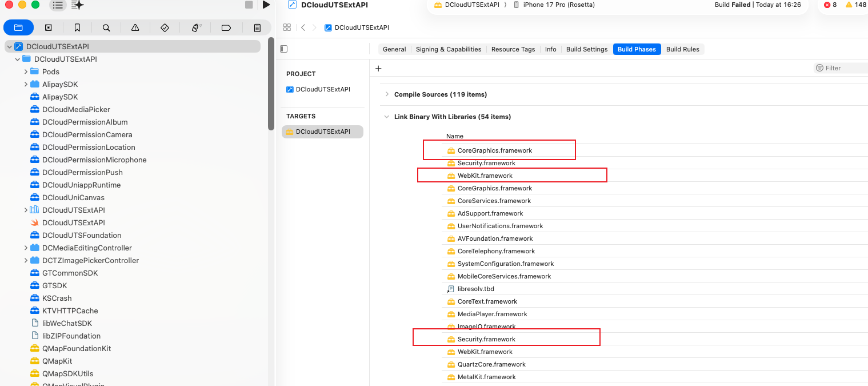
Task: Open the Info tab
Action: pos(551,49)
